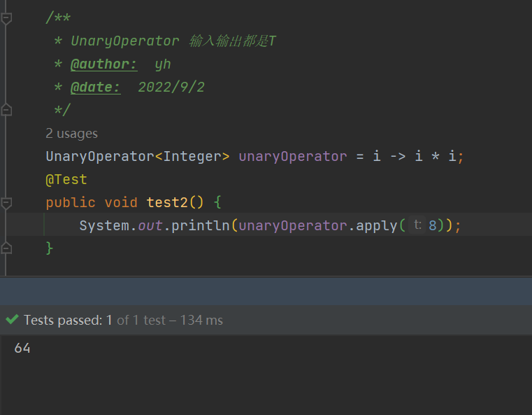Click the 'i * i' lambda expression body
The image size is (532, 415).
click(436, 157)
